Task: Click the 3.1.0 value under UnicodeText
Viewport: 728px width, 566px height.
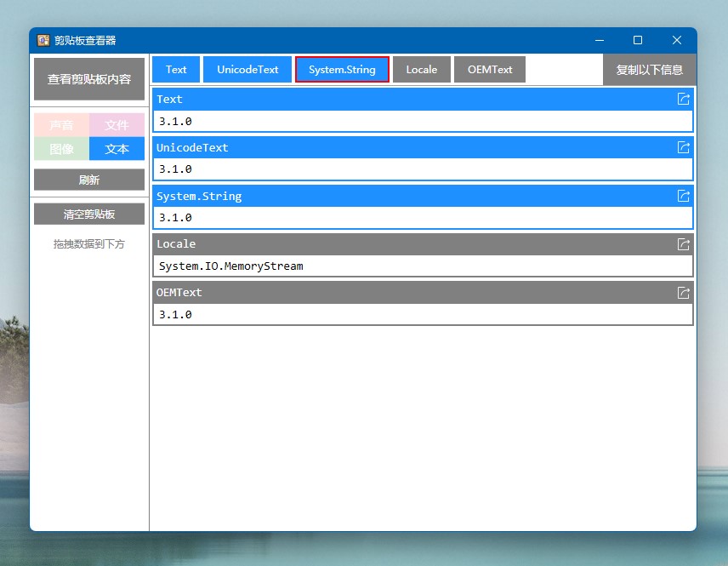Action: coord(423,169)
